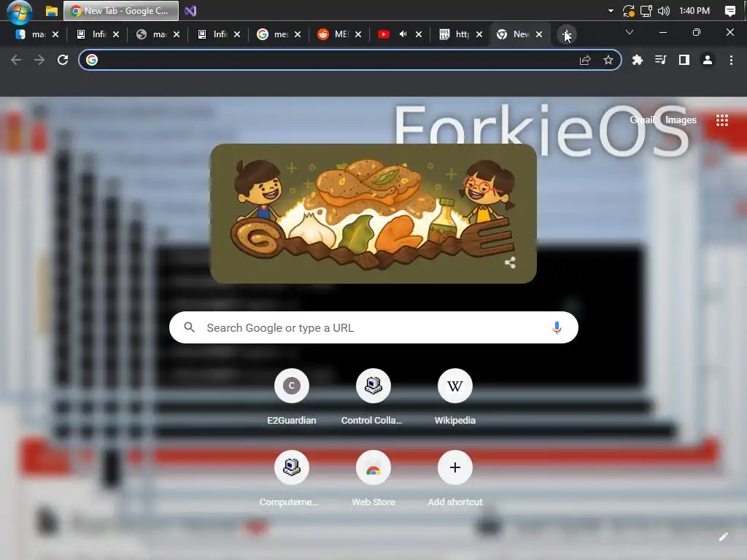Show the side panel
The height and width of the screenshot is (560, 747).
pos(684,60)
